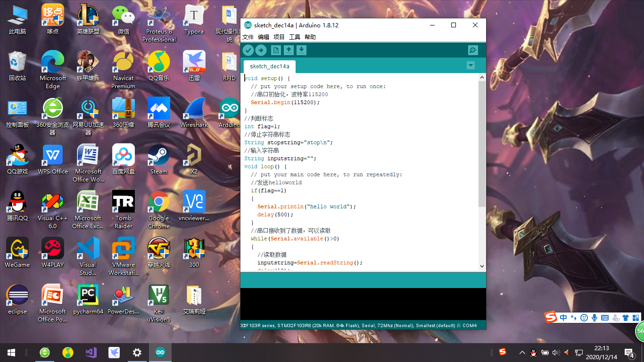This screenshot has width=644, height=362.
Task: Select the 迅雷 desktop icon
Action: (194, 66)
